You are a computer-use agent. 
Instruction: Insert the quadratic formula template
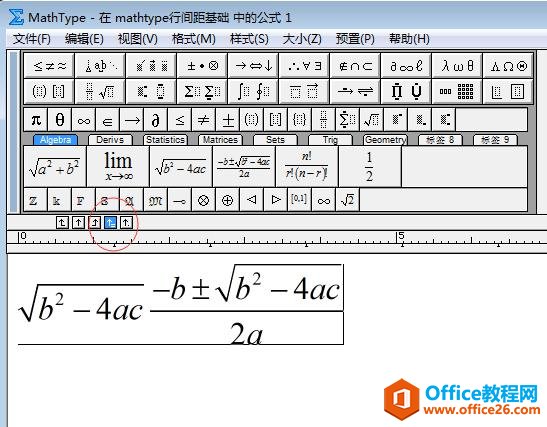pyautogui.click(x=244, y=167)
